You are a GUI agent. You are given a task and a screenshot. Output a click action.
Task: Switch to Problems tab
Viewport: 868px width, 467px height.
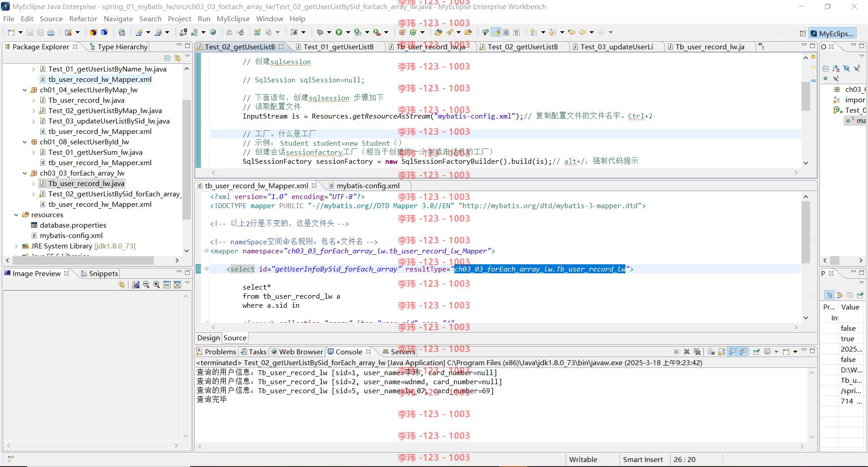click(216, 352)
